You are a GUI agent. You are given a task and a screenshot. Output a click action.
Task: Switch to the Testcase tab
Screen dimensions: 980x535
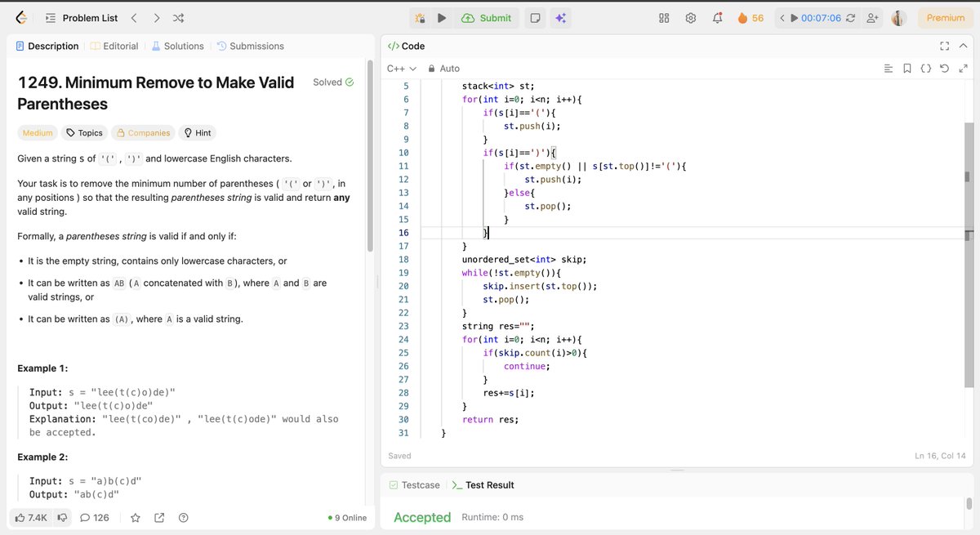(414, 485)
